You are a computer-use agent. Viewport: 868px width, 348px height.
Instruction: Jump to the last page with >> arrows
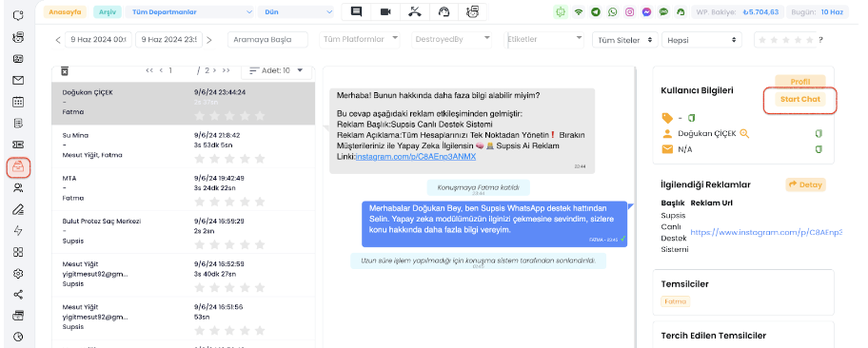tap(226, 70)
